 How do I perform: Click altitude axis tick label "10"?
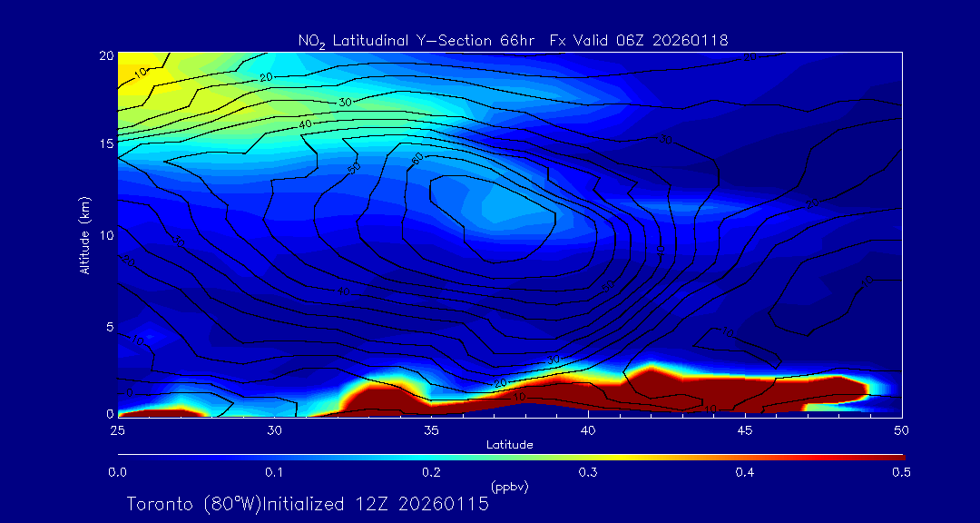pos(107,235)
